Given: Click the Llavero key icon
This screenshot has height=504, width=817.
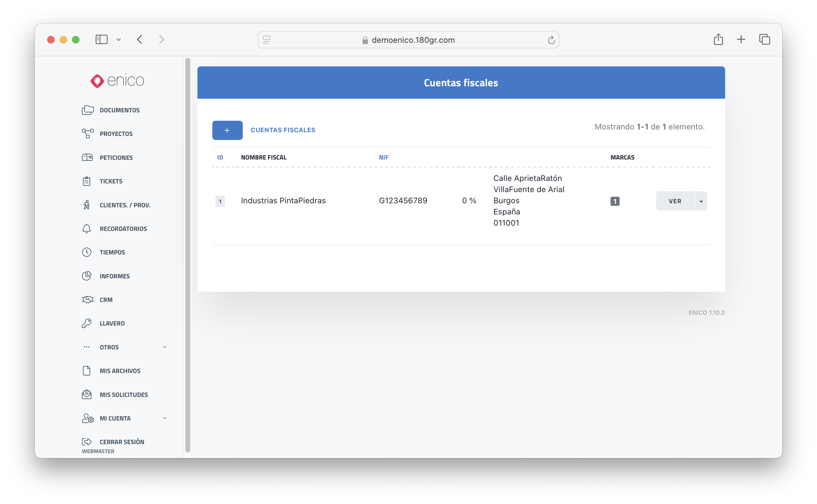Looking at the screenshot, I should click(x=87, y=323).
